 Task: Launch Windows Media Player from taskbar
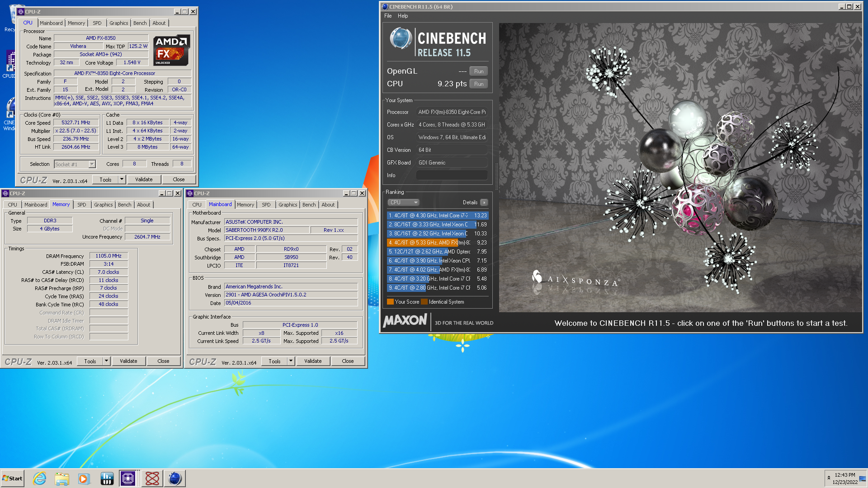click(x=84, y=479)
